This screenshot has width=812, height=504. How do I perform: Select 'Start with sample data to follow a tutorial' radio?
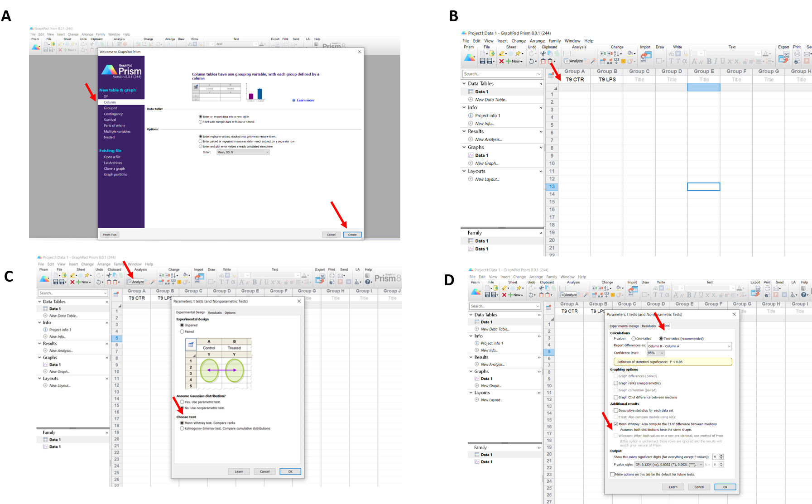[201, 122]
